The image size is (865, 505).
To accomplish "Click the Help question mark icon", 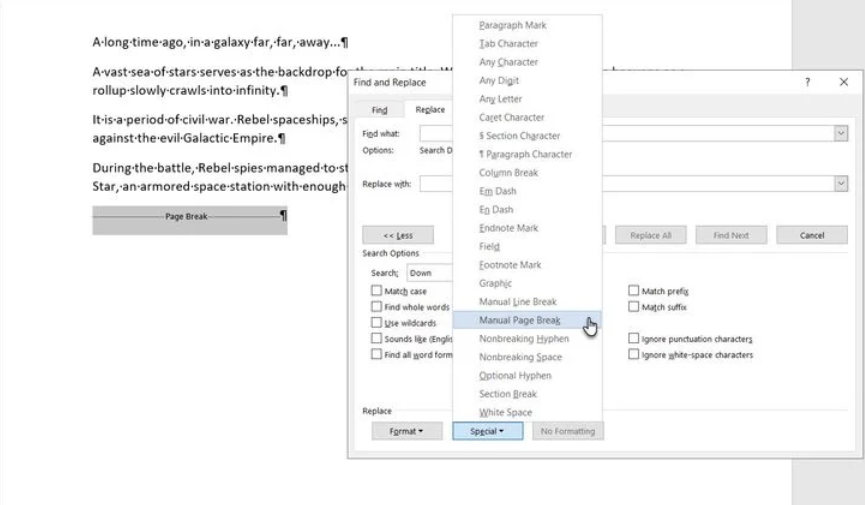I will [x=808, y=82].
